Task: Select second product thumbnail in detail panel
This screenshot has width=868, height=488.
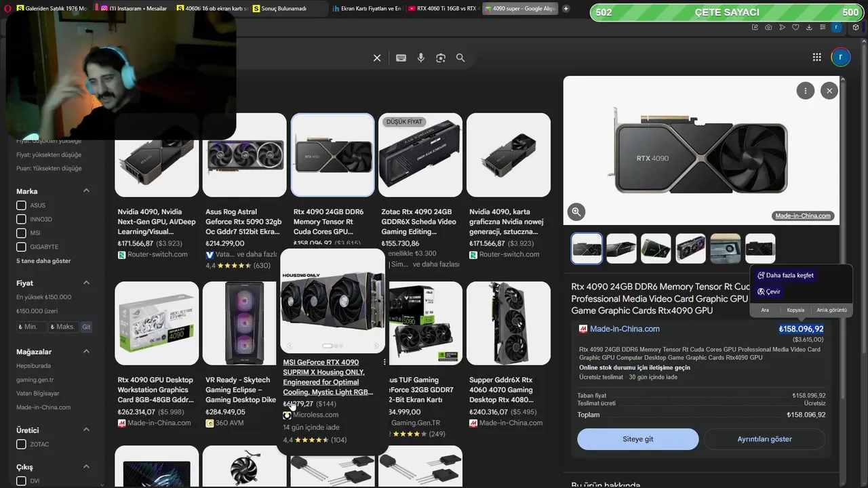Action: (x=621, y=248)
